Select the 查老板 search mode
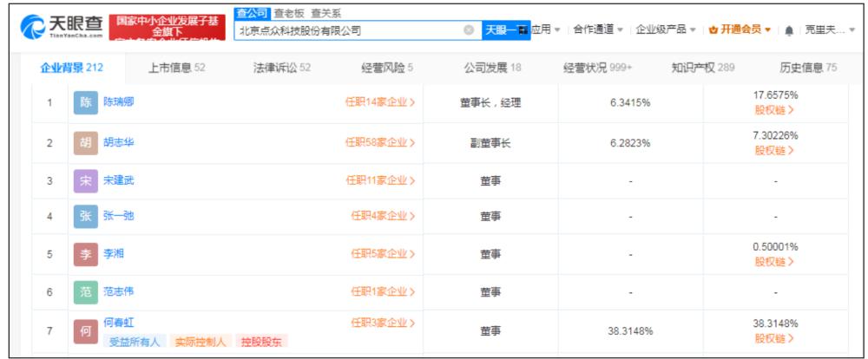This screenshot has width=868, height=359. tap(291, 13)
